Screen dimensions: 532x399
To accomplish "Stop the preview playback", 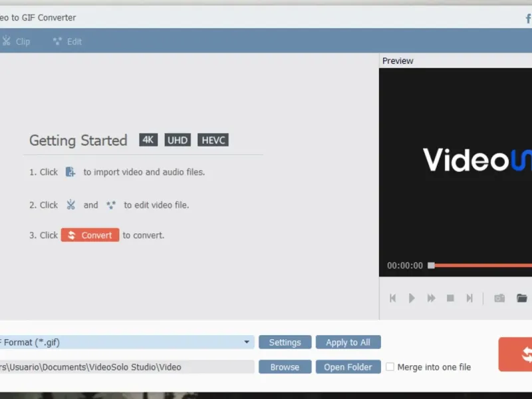I will tap(450, 298).
